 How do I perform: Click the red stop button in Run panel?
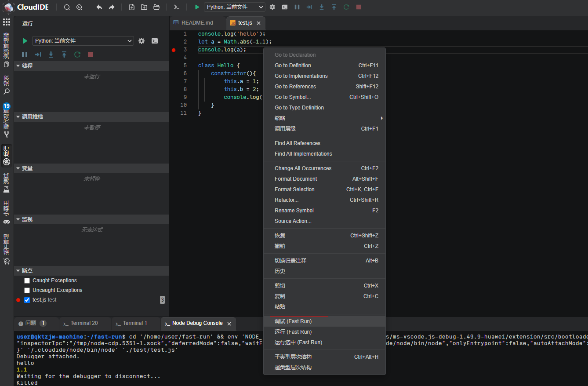(x=91, y=55)
